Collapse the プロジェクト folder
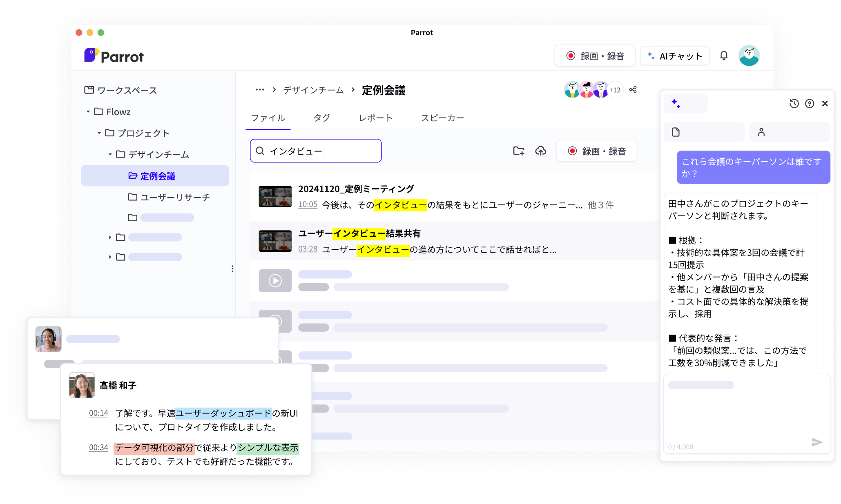841x504 pixels. point(99,133)
